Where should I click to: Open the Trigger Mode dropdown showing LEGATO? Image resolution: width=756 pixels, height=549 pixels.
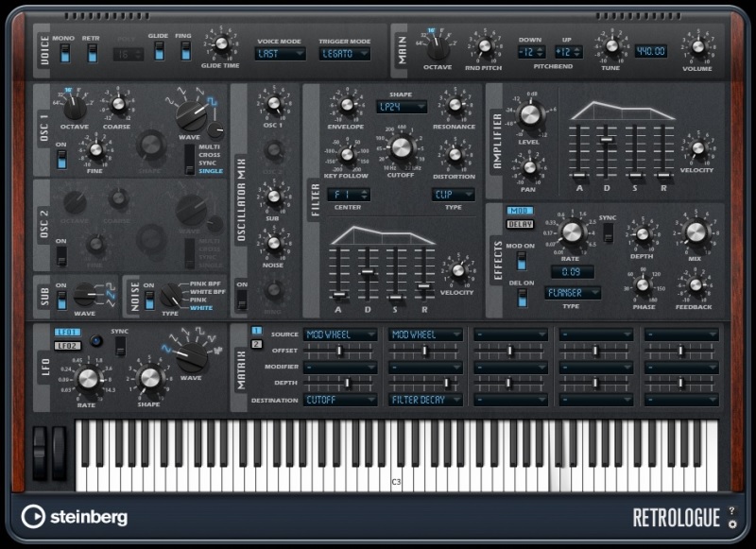point(344,54)
